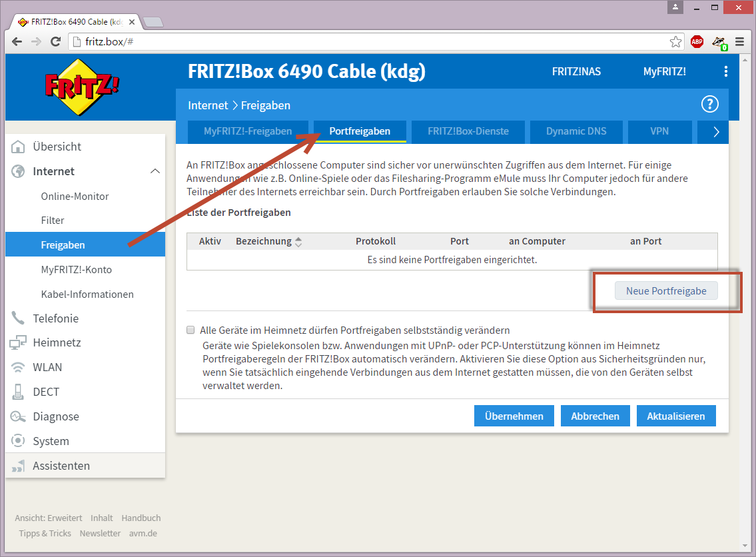
Task: Open the Chrome user profile button
Action: pyautogui.click(x=675, y=7)
